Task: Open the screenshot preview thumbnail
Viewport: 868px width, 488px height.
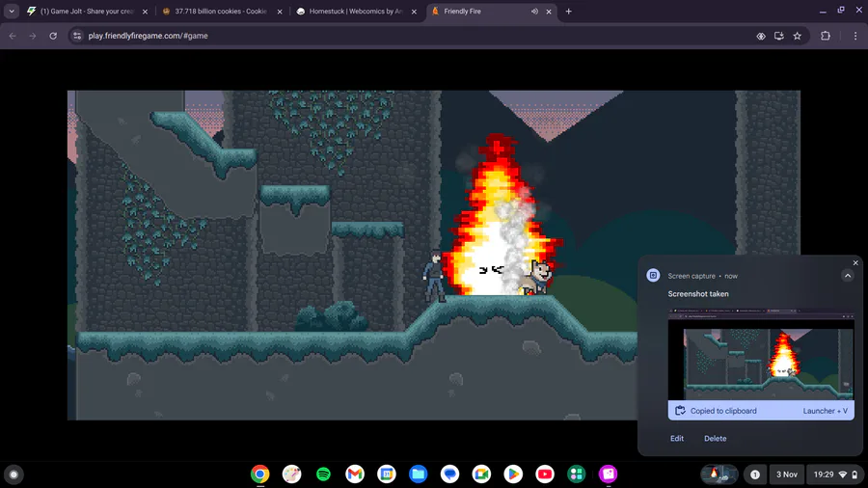Action: point(761,354)
